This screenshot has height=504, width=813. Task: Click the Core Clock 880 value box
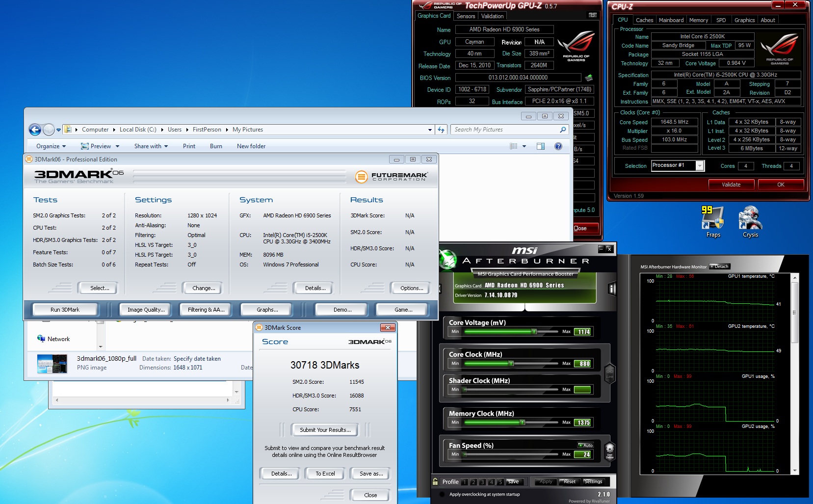coord(583,364)
